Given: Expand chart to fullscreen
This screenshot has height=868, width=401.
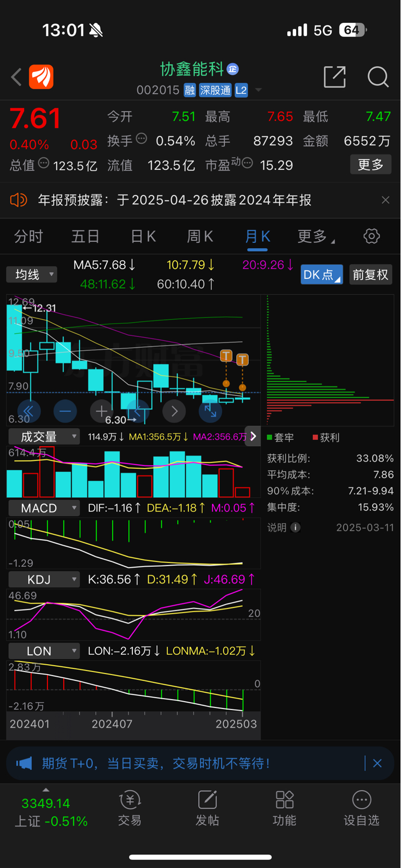Looking at the screenshot, I should pyautogui.click(x=210, y=411).
